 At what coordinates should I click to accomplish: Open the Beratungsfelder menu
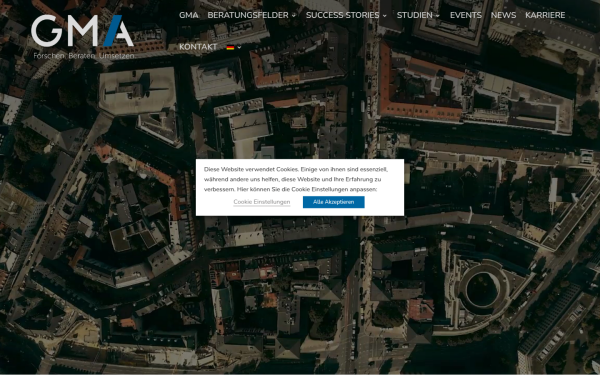pos(248,15)
